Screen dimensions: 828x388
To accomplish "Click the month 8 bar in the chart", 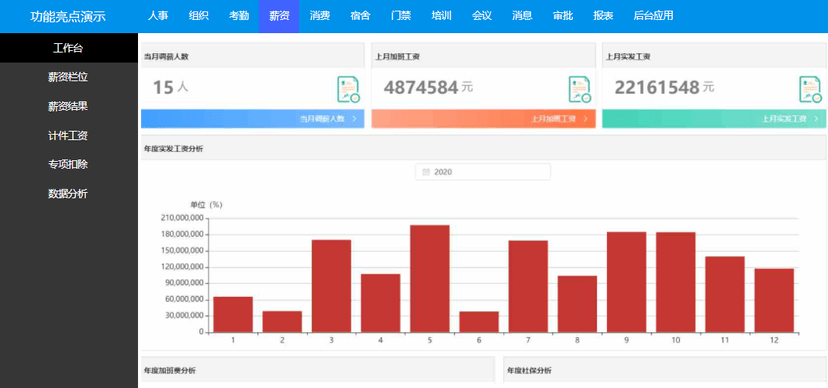I will (577, 304).
